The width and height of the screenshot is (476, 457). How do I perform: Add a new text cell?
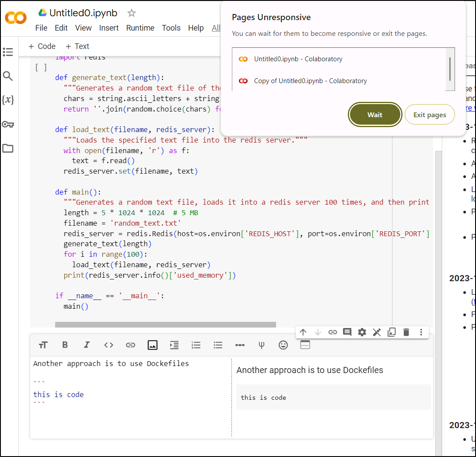point(77,46)
